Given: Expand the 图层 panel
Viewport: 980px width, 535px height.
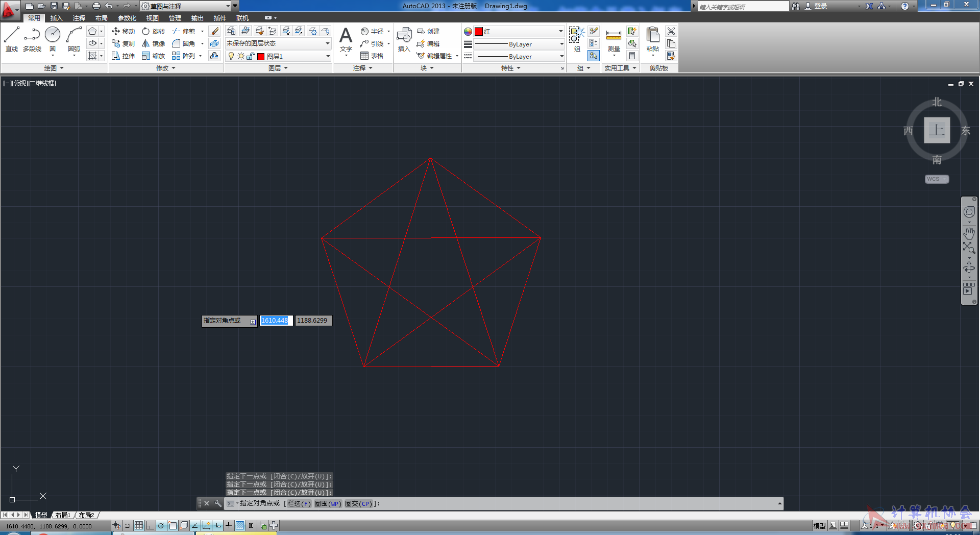Looking at the screenshot, I should [278, 68].
